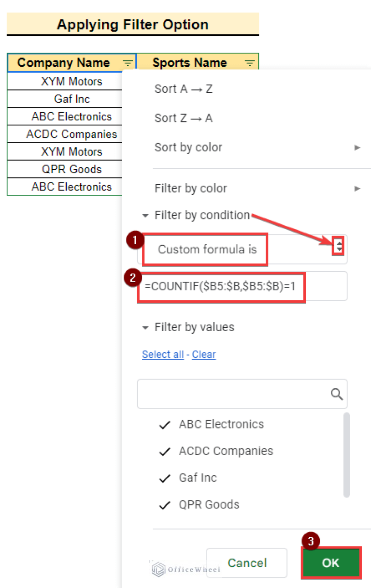
Task: Select Sort A to Z
Action: coord(184,88)
